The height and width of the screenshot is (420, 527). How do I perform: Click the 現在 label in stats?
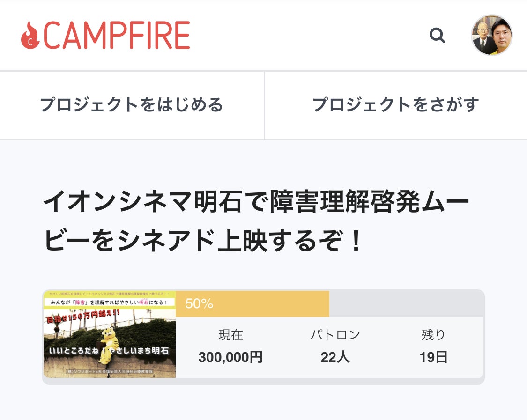[x=230, y=335]
